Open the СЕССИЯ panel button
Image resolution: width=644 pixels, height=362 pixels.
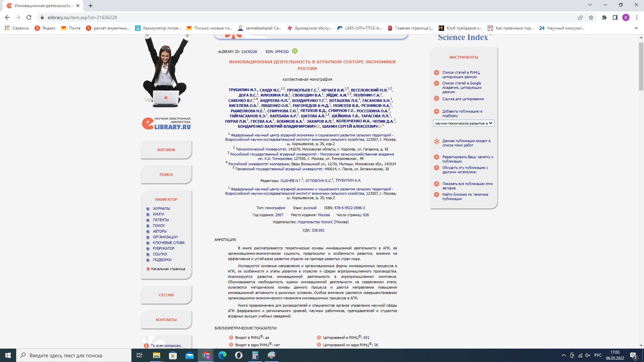166,295
